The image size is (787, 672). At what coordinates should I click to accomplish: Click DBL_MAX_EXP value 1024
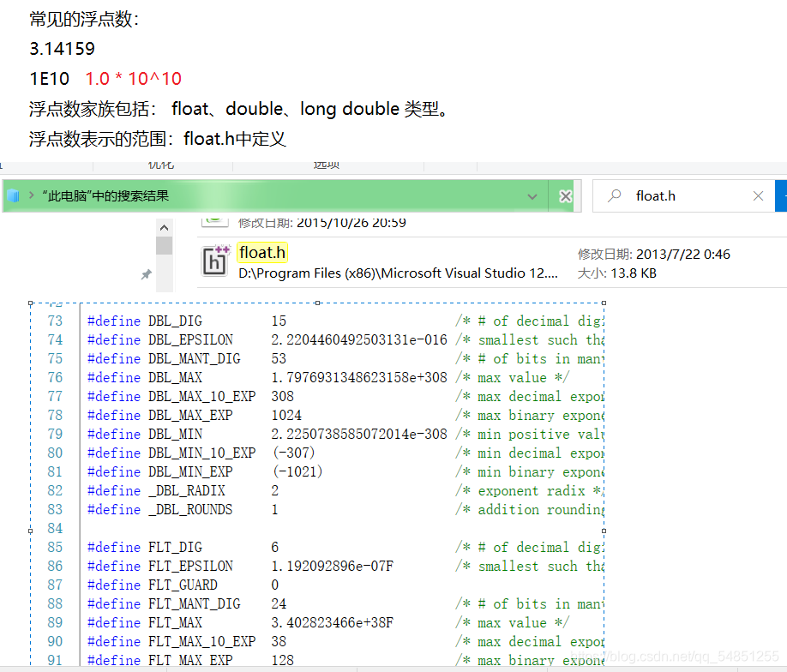coord(286,415)
